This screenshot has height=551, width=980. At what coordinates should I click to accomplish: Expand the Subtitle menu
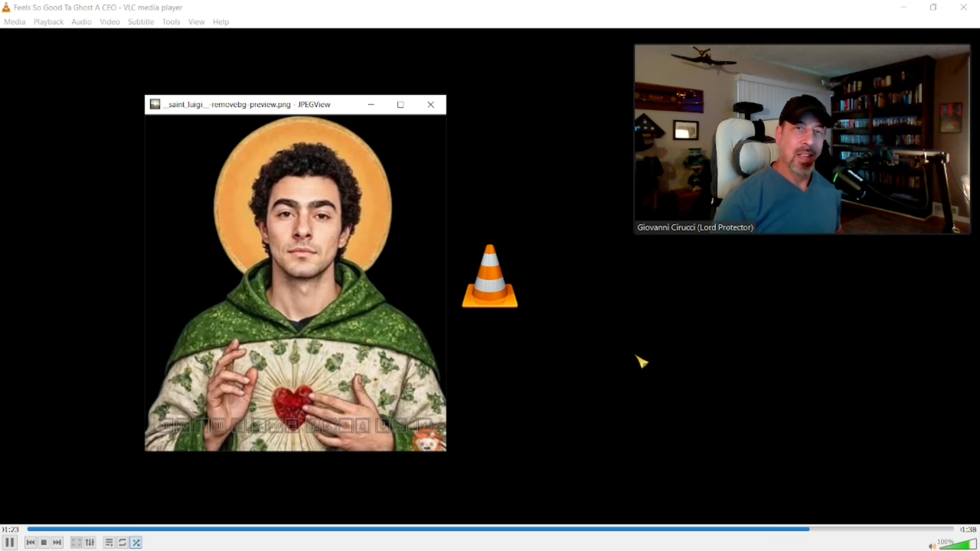point(141,21)
